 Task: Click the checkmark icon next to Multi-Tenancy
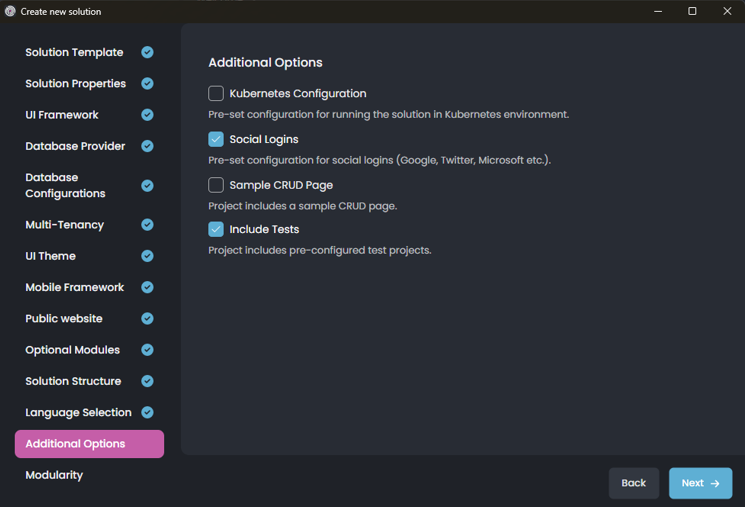(147, 225)
